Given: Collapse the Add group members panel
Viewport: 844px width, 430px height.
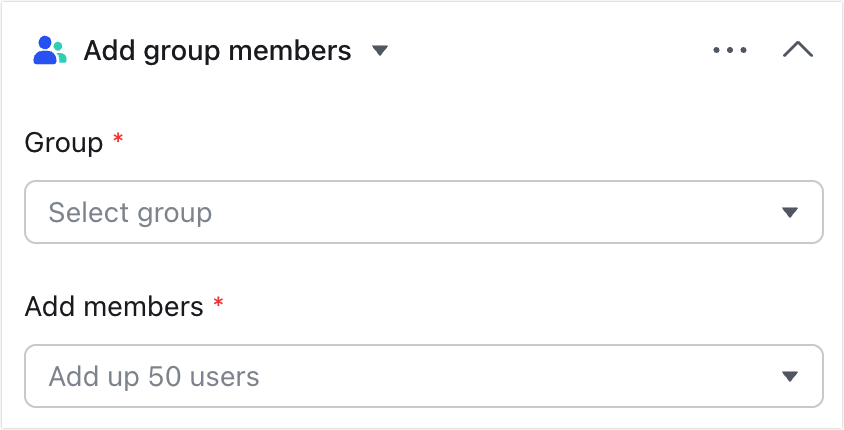Looking at the screenshot, I should coord(798,50).
